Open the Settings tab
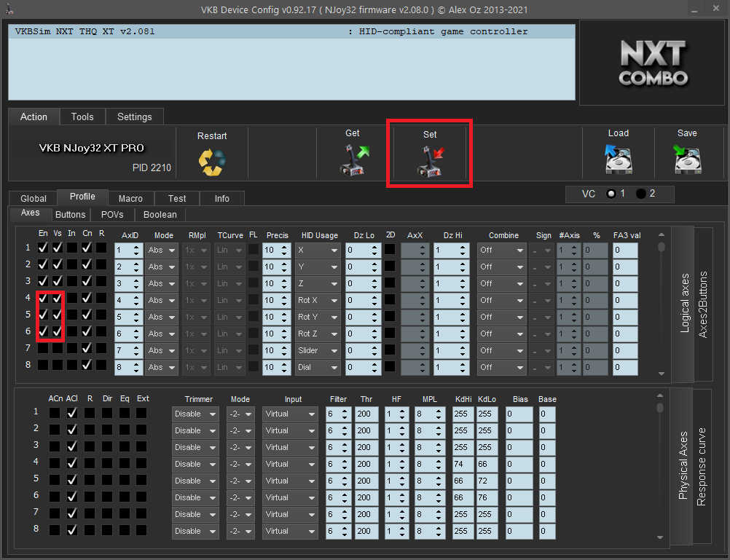730x560 pixels. click(x=135, y=117)
